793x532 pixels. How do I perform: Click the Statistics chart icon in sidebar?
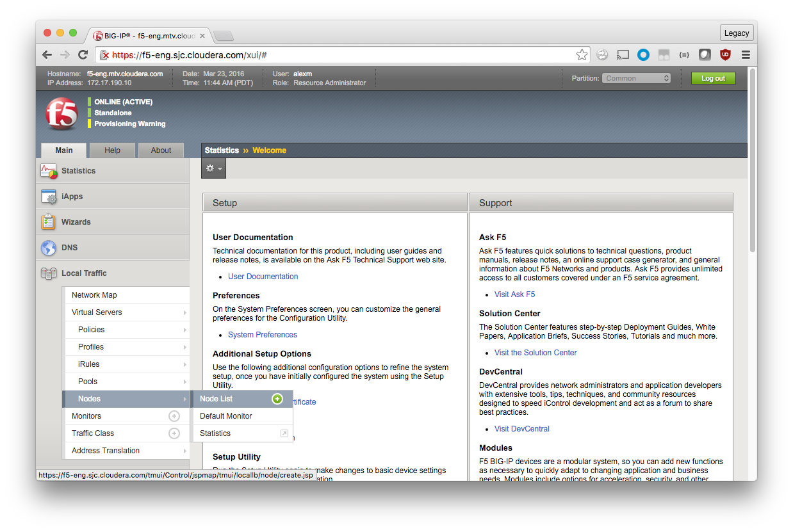49,171
